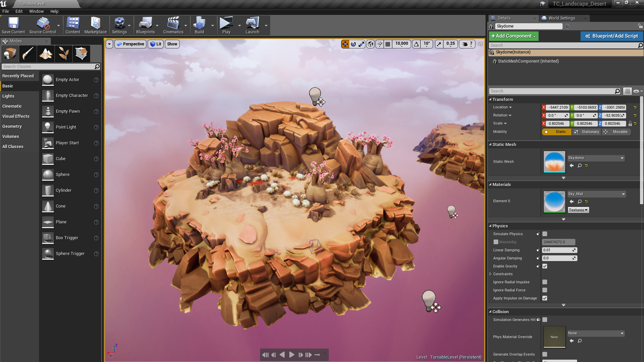Screen dimensions: 644x362
Task: Open the Help menu
Action: 54,11
